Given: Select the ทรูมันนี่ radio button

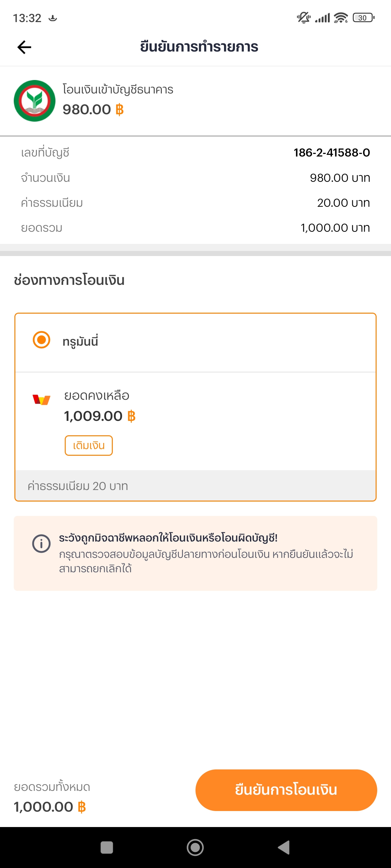Looking at the screenshot, I should 41,340.
